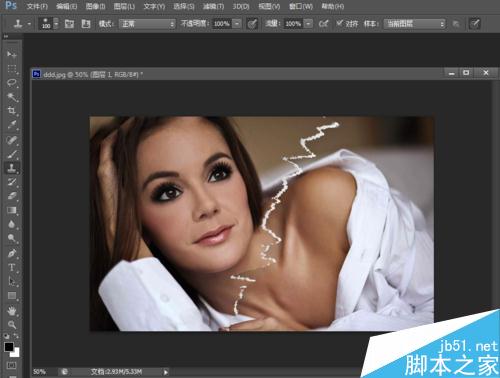Screen dimensions: 500x378
Task: Switch foreground and background colors
Action: tap(16, 337)
